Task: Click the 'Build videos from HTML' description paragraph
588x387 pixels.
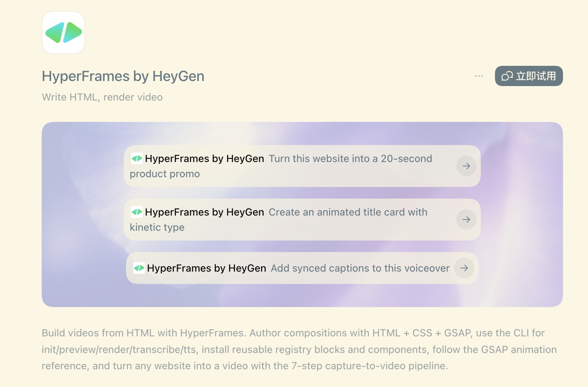Action: coord(299,349)
